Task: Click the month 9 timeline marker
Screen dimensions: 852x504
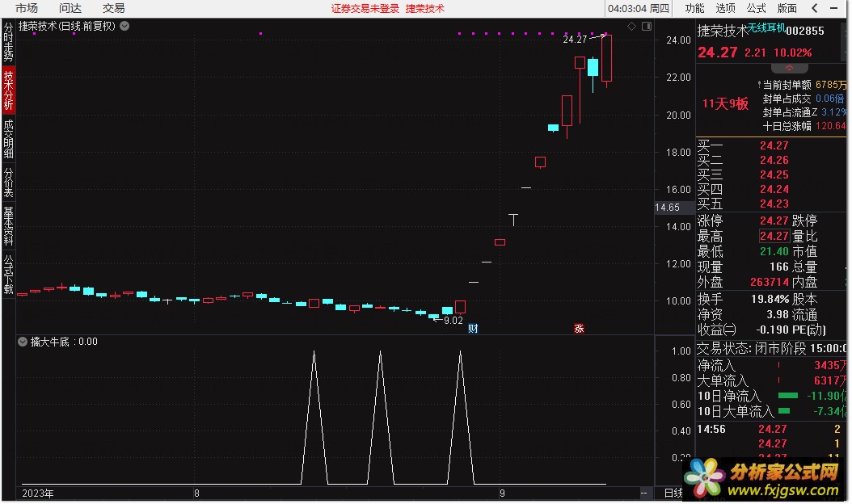Action: click(x=502, y=493)
